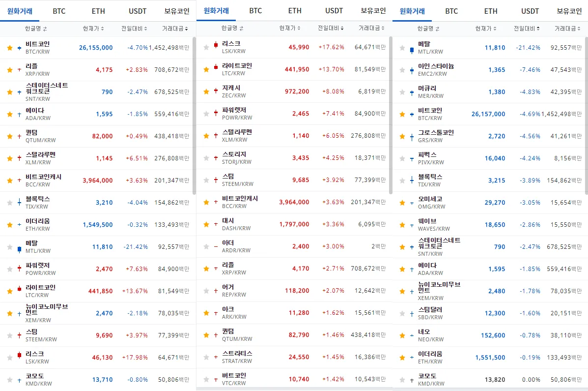
Task: Click the -0.78% change for 네오
Action: click(x=530, y=335)
